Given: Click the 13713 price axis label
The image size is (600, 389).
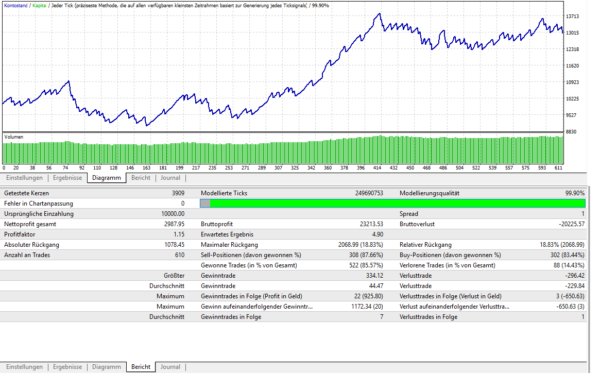Looking at the screenshot, I should point(572,16).
